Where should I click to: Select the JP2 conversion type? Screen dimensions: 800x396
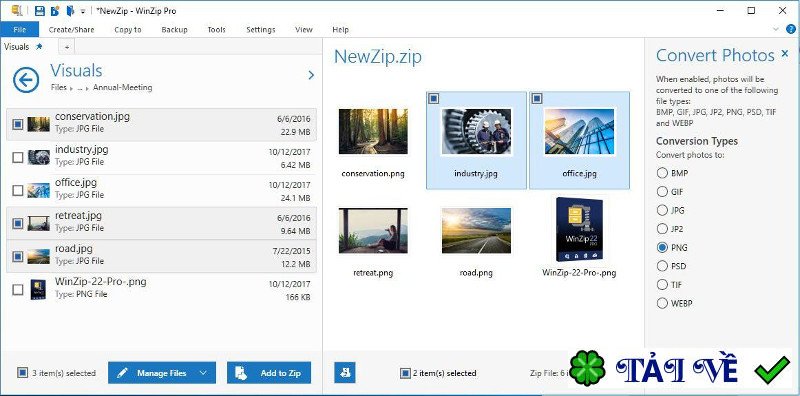click(662, 229)
